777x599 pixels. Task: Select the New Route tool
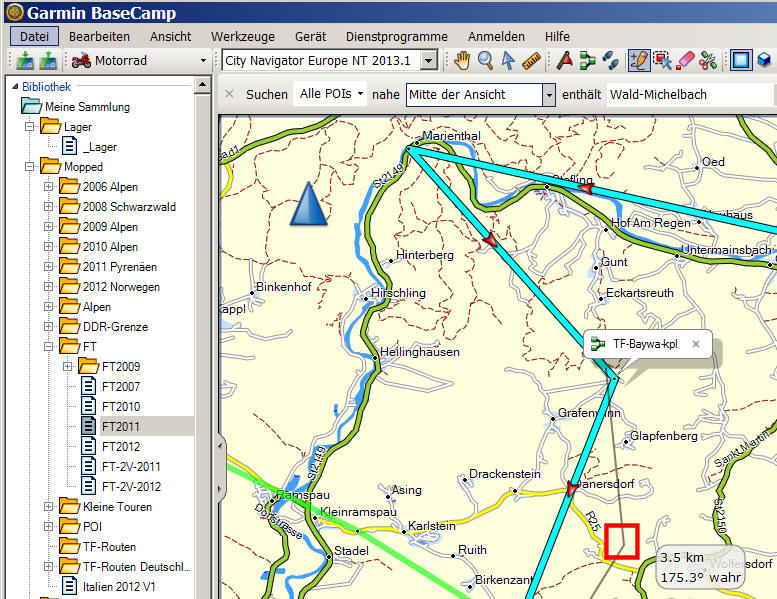tap(587, 61)
